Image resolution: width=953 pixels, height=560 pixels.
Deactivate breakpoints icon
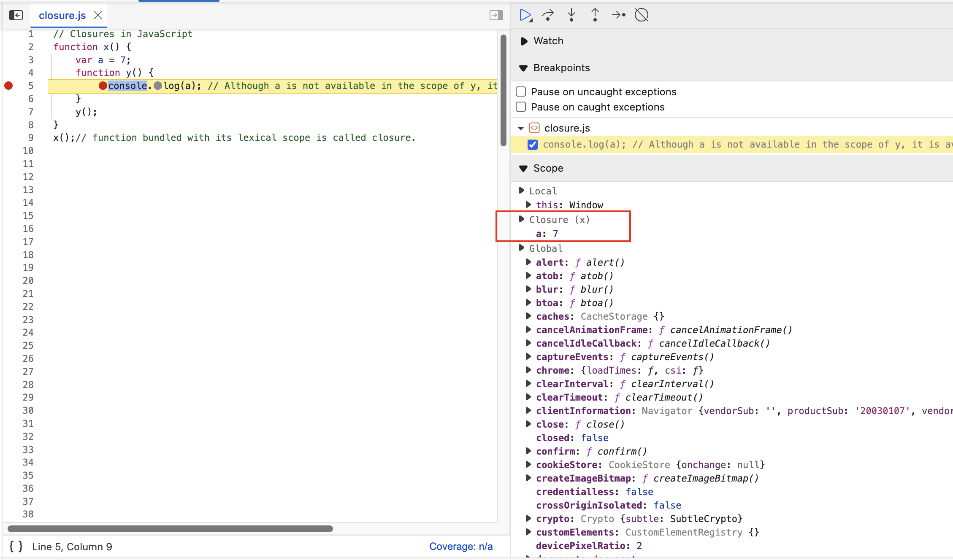pyautogui.click(x=642, y=15)
